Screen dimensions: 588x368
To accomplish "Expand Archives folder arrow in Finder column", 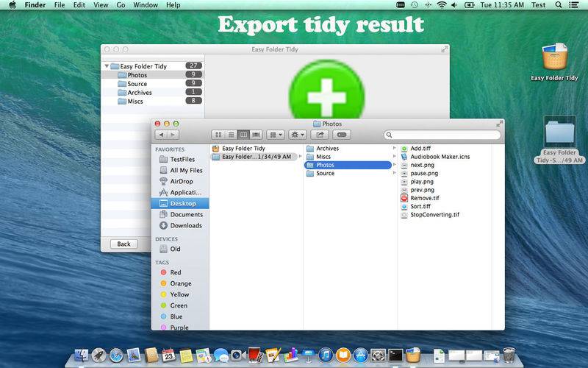I will pyautogui.click(x=394, y=148).
